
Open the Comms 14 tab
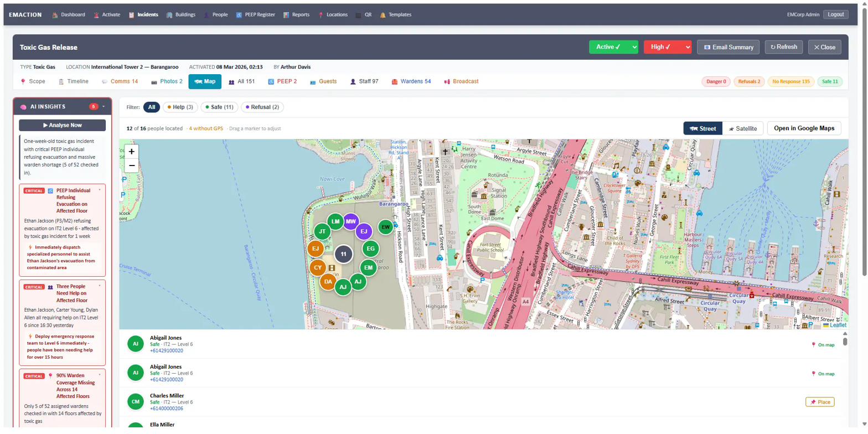(120, 81)
